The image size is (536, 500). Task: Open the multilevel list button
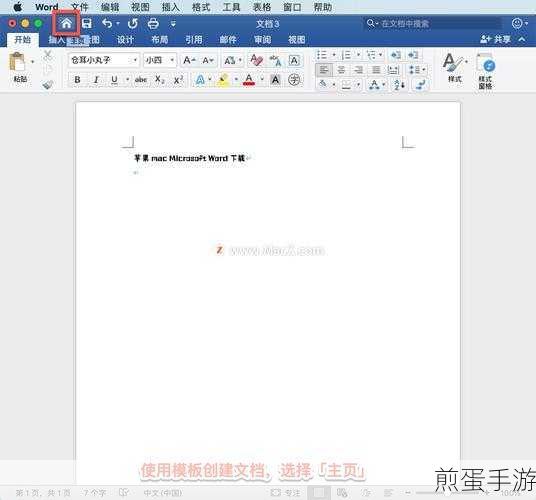(x=371, y=55)
